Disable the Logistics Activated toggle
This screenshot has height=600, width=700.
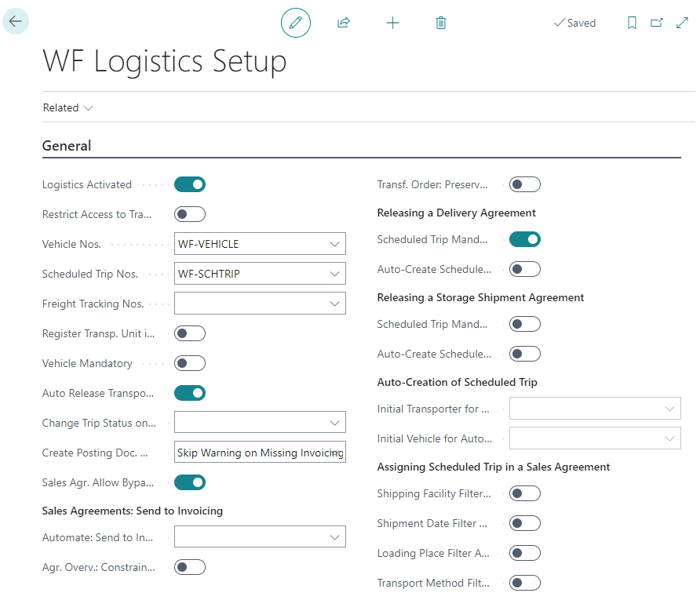(190, 184)
